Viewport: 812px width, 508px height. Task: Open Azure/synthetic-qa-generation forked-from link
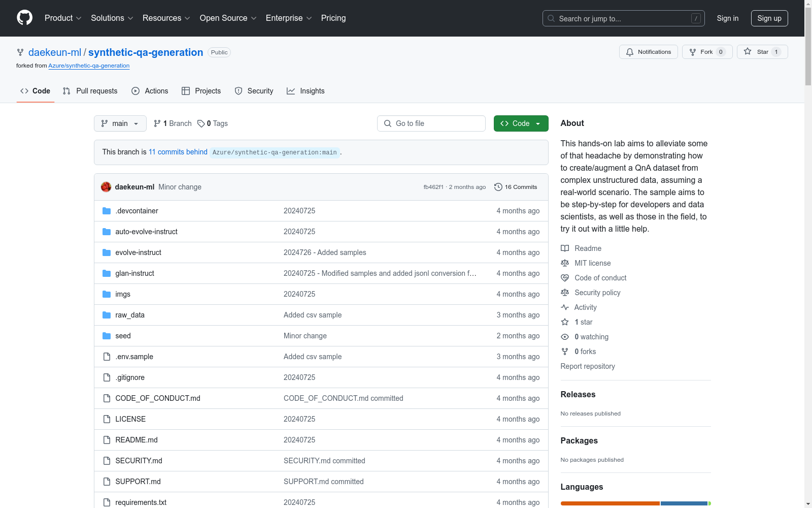pyautogui.click(x=89, y=66)
